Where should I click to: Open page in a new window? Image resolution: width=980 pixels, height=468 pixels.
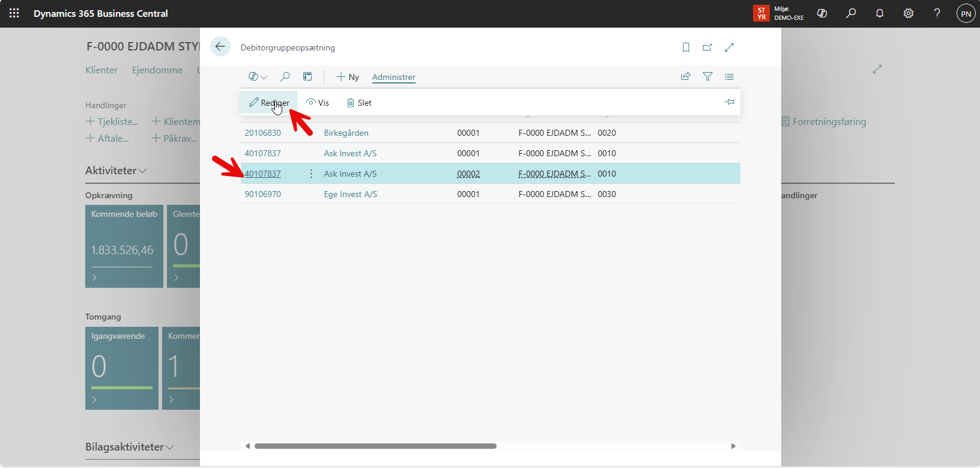(x=707, y=47)
